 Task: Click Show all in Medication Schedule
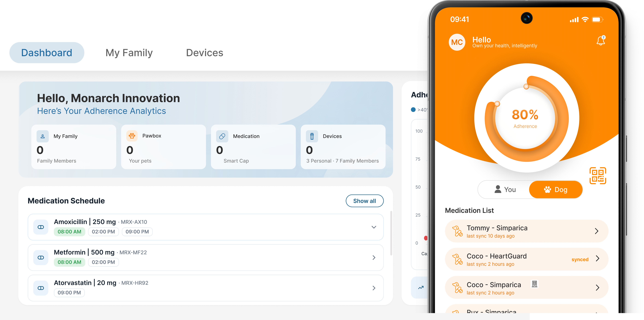(364, 201)
